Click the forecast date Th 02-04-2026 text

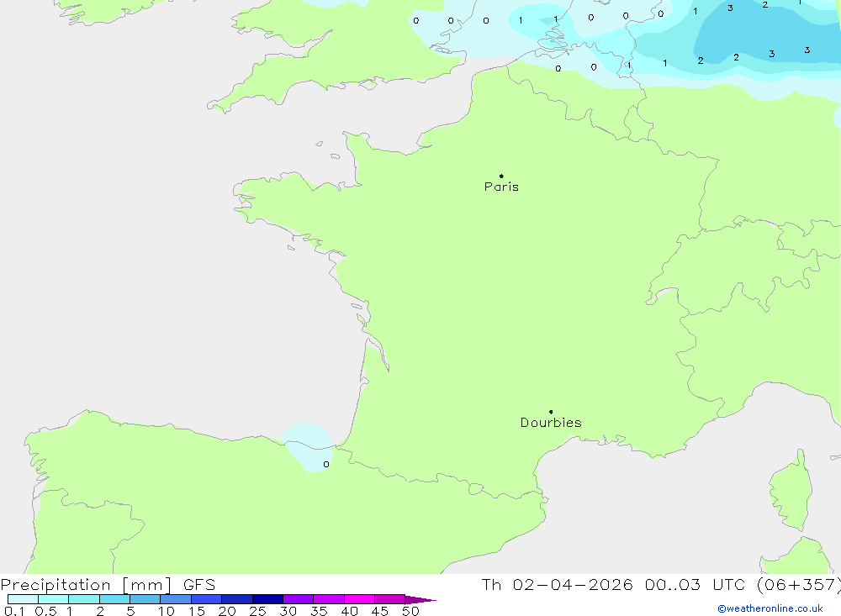point(557,584)
